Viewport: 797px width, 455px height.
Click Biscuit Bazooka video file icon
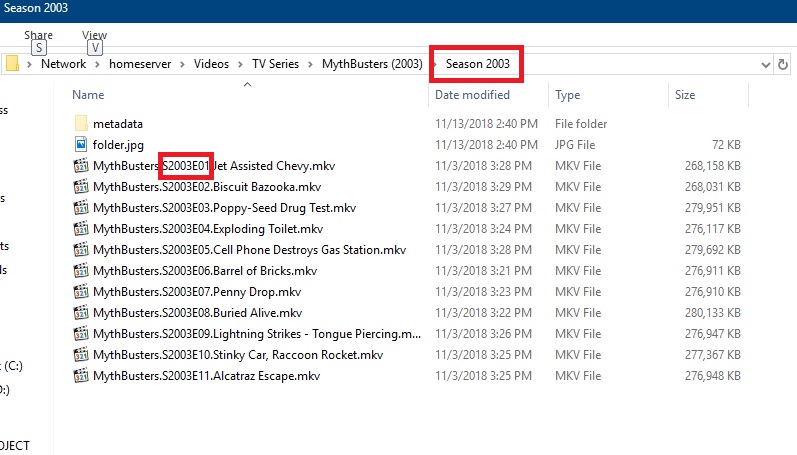click(x=81, y=187)
